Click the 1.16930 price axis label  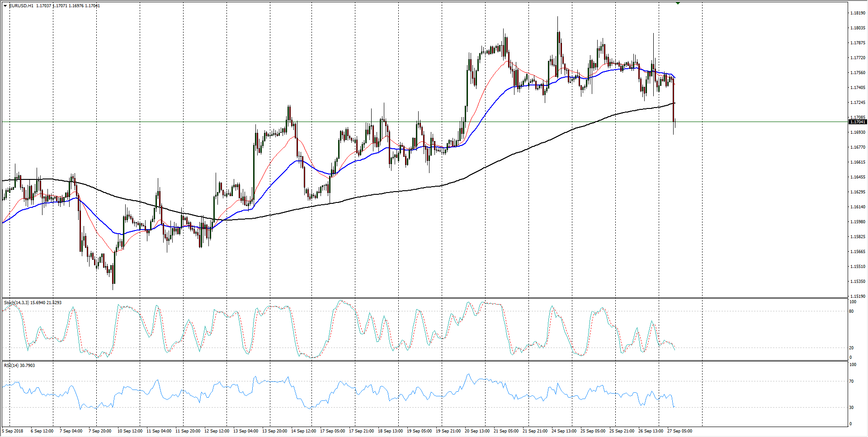pyautogui.click(x=858, y=132)
